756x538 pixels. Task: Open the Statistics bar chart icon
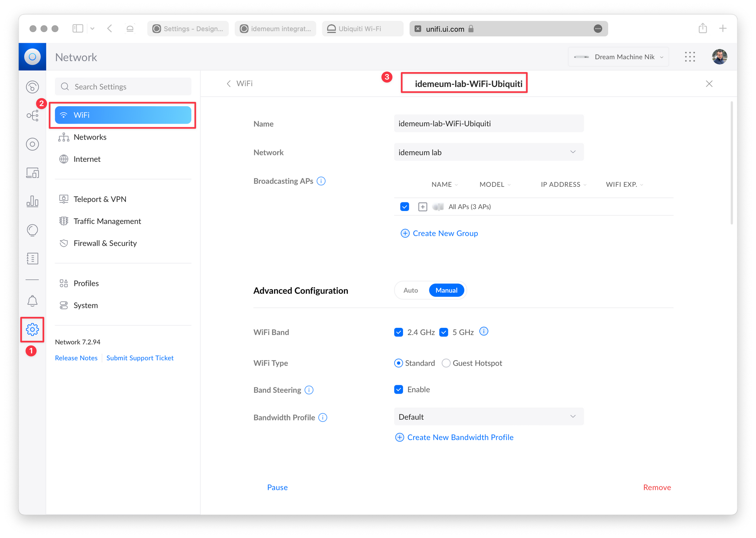[33, 201]
